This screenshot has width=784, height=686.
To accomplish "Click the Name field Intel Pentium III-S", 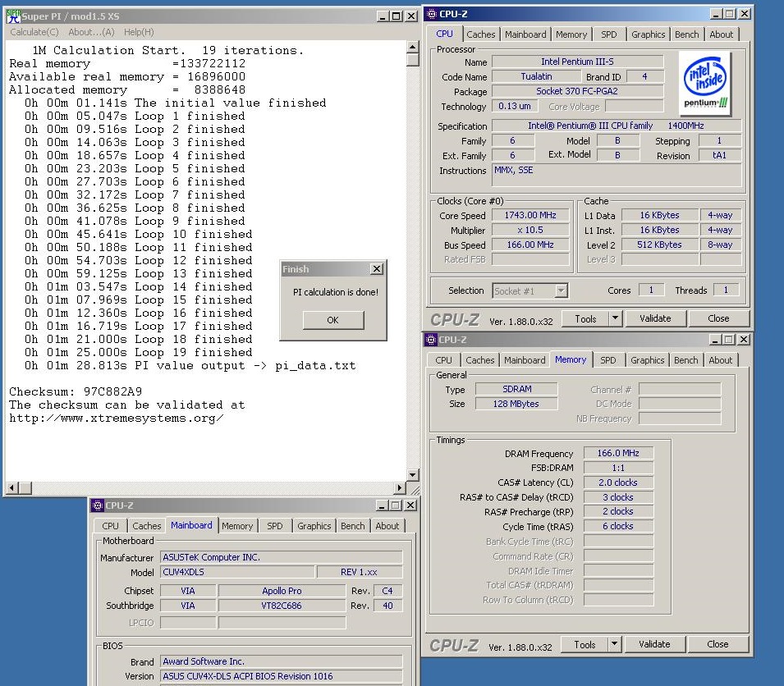I will click(x=577, y=62).
